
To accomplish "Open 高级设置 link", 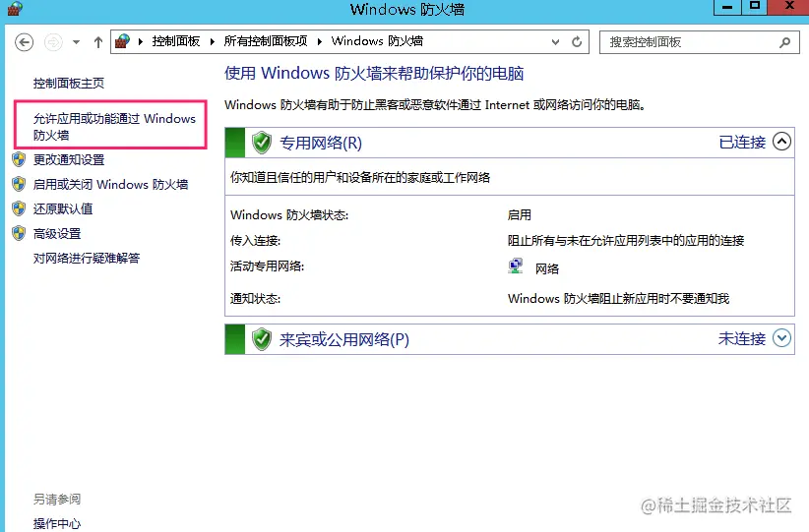I will pos(57,233).
